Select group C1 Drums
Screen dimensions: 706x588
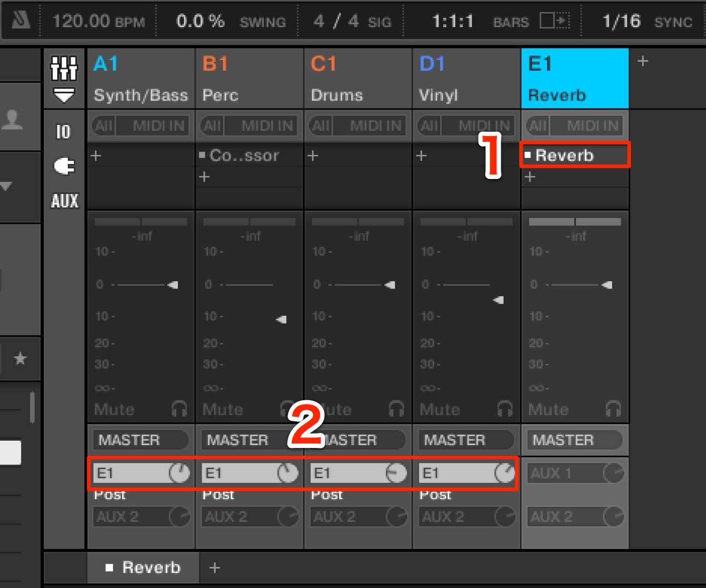tap(357, 78)
